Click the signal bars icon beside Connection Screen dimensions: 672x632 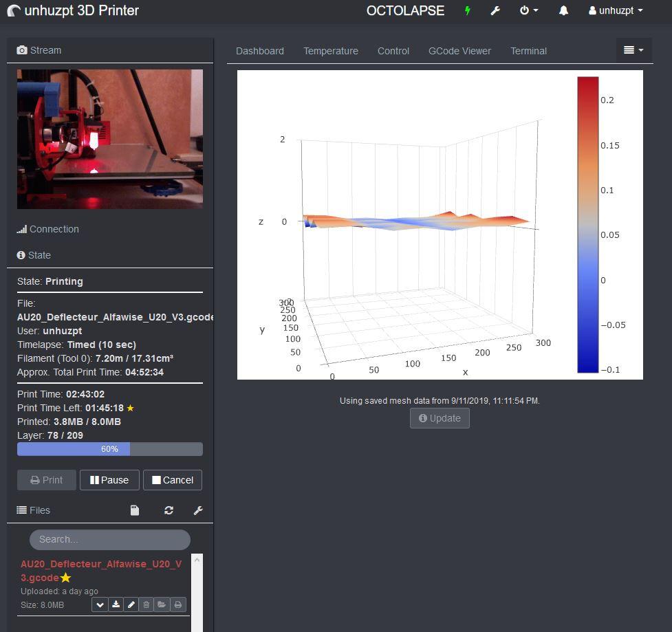pos(22,229)
